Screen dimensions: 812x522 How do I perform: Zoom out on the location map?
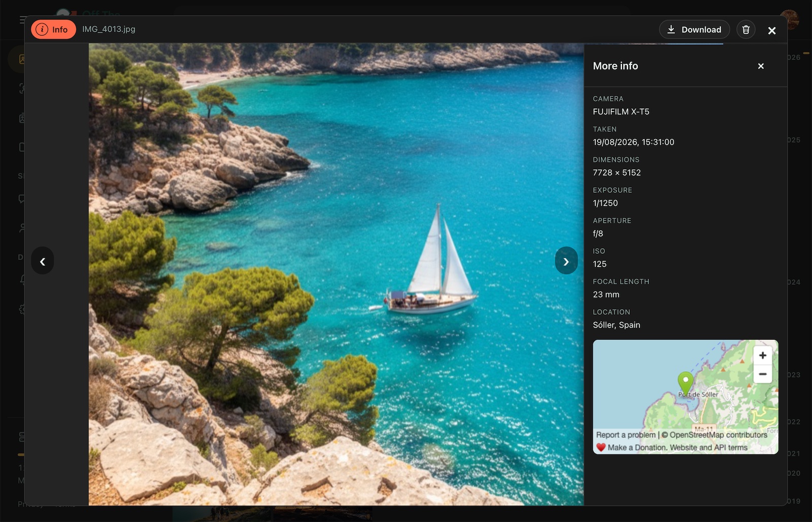763,374
